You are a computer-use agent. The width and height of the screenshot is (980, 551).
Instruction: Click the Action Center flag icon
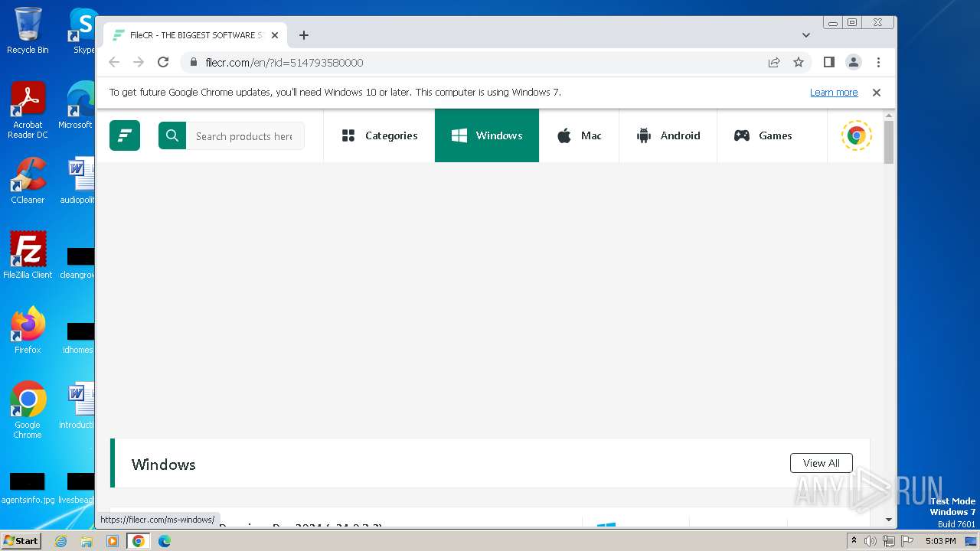[x=906, y=541]
